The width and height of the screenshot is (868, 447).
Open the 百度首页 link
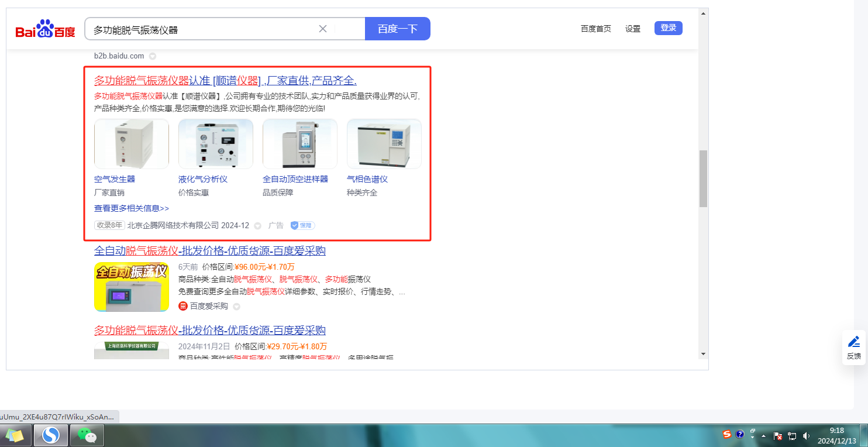(x=595, y=29)
